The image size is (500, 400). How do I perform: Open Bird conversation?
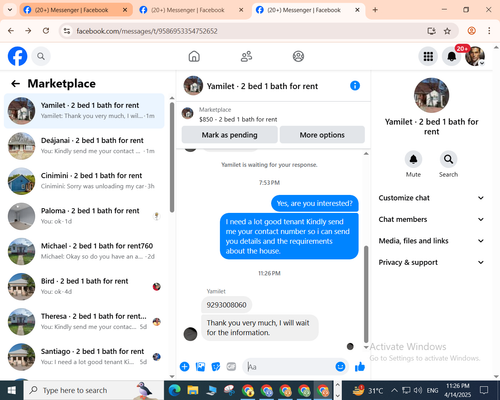(x=84, y=287)
